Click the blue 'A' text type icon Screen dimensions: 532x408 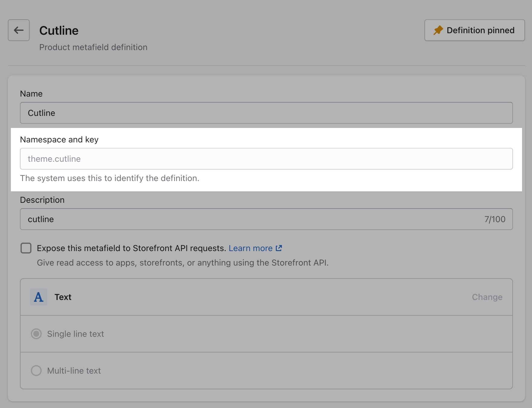(39, 297)
